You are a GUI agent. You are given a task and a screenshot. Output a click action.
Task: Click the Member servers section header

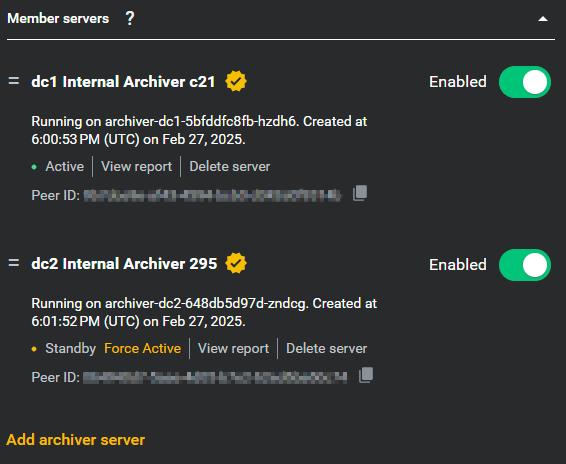[58, 18]
